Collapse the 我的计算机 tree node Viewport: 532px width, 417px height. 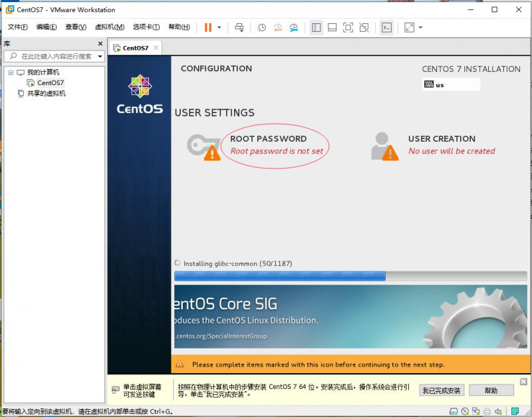tap(11, 72)
